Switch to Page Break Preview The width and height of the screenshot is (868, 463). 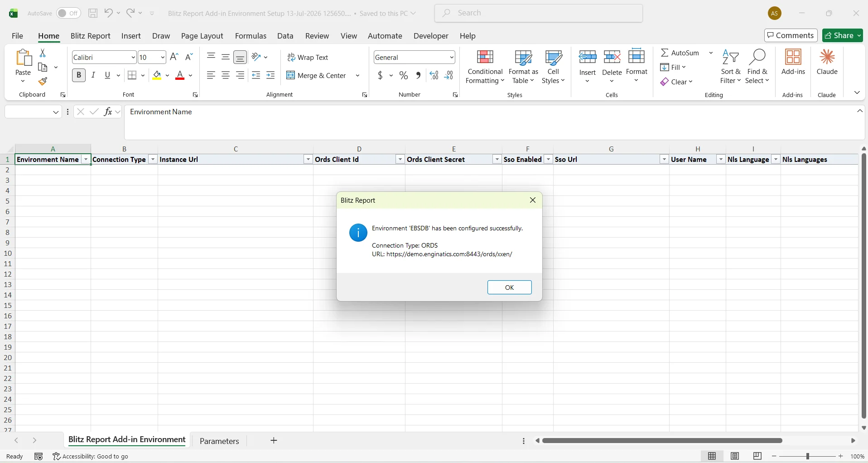point(757,456)
